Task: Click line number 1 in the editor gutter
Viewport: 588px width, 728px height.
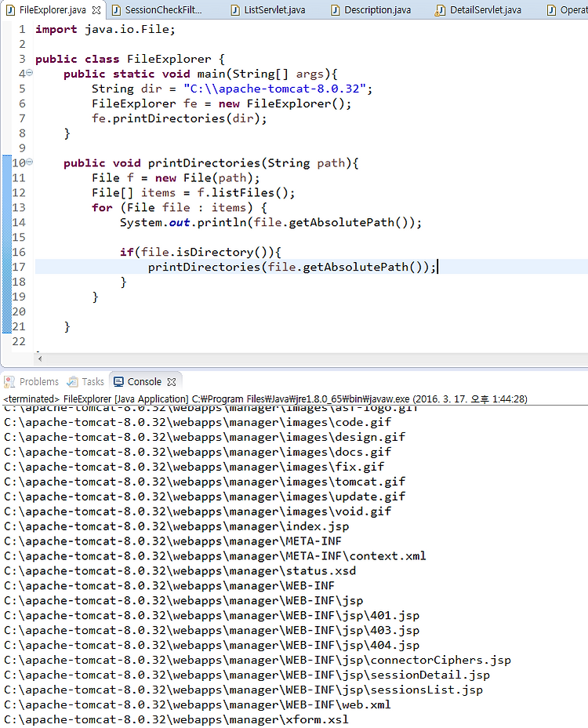Action: 22,29
